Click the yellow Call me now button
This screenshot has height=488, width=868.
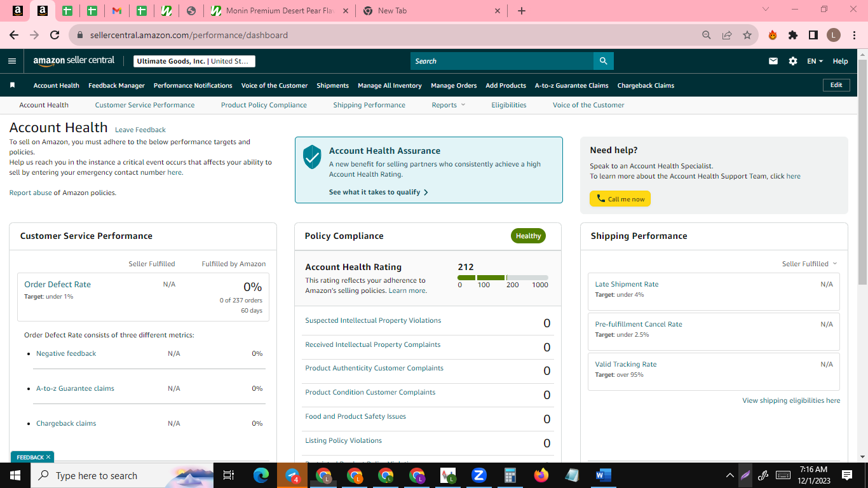[x=620, y=199]
